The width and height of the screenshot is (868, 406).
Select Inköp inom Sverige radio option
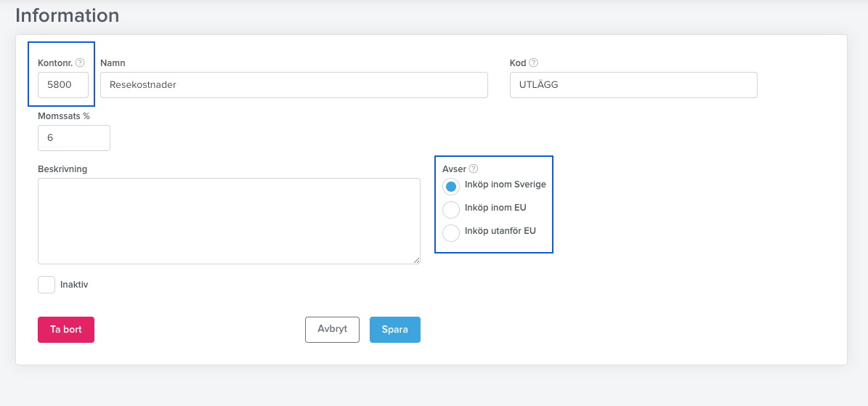451,187
